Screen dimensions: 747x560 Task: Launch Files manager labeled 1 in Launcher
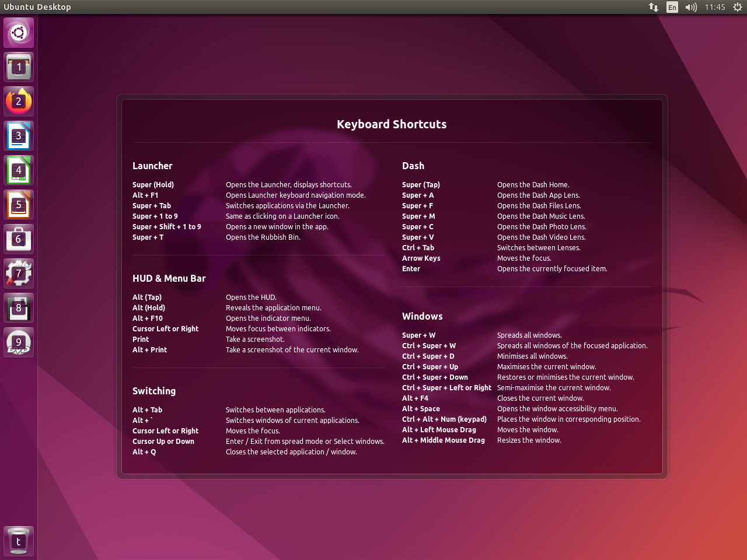(19, 67)
